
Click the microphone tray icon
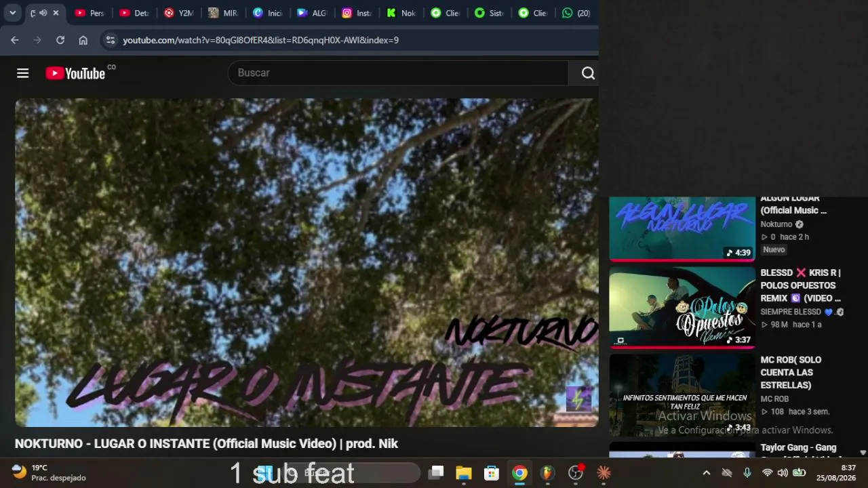747,472
